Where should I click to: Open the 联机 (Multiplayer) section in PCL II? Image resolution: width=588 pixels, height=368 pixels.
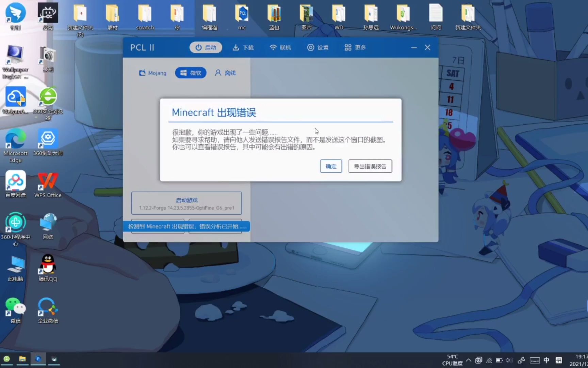[280, 47]
